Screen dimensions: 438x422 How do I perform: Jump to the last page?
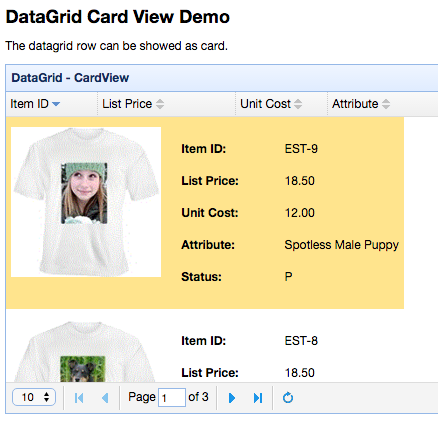(x=258, y=398)
